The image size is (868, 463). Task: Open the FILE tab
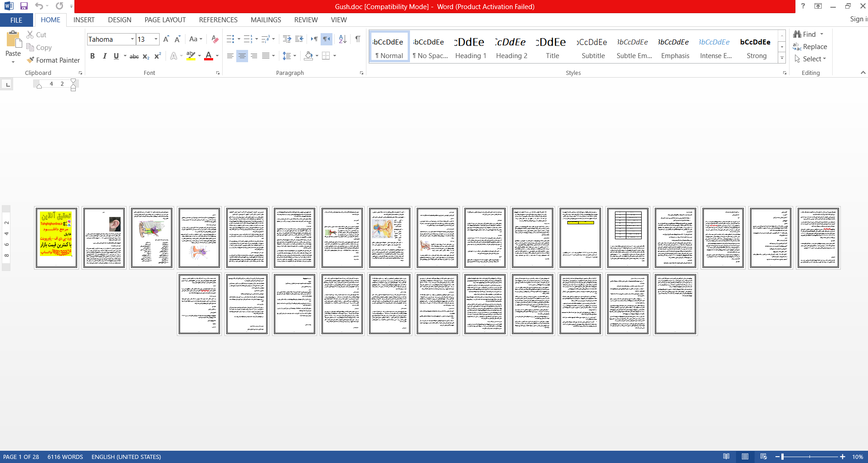[x=16, y=20]
